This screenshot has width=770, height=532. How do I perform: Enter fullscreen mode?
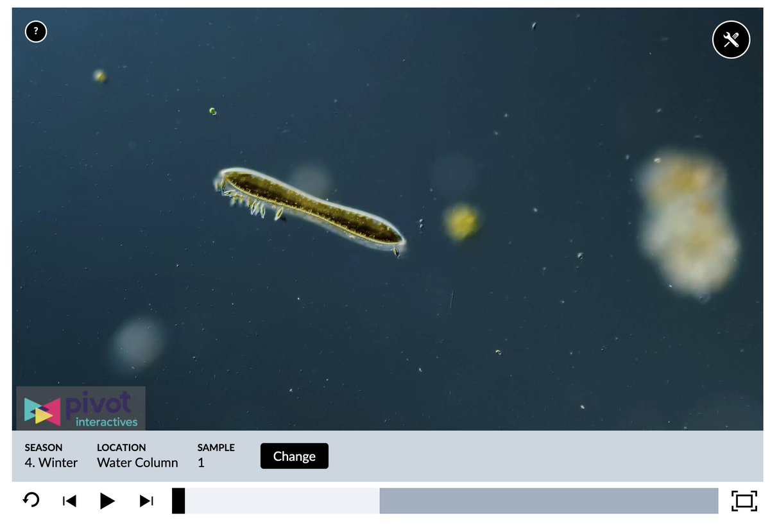tap(744, 501)
